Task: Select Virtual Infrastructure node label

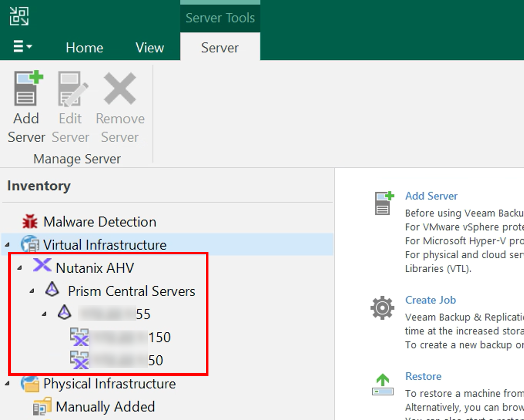Action: pyautogui.click(x=104, y=245)
